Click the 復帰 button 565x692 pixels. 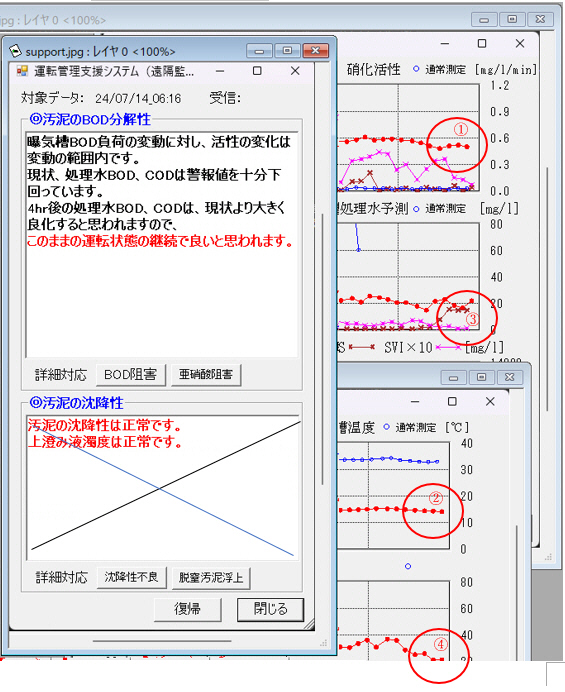[x=188, y=609]
